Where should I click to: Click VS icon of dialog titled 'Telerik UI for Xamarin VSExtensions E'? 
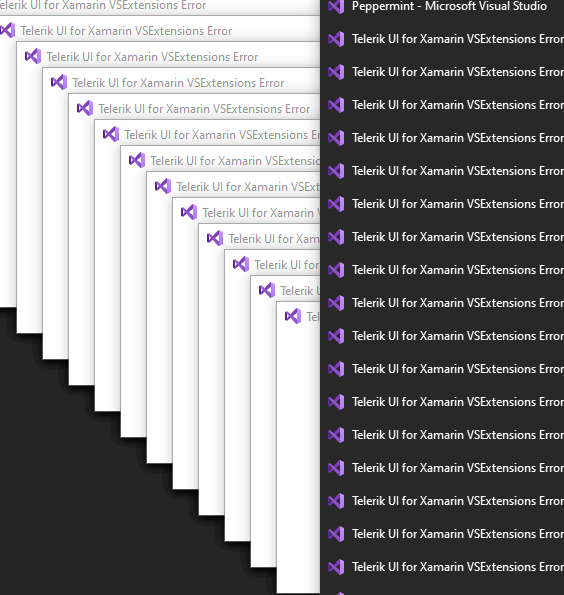[111, 134]
